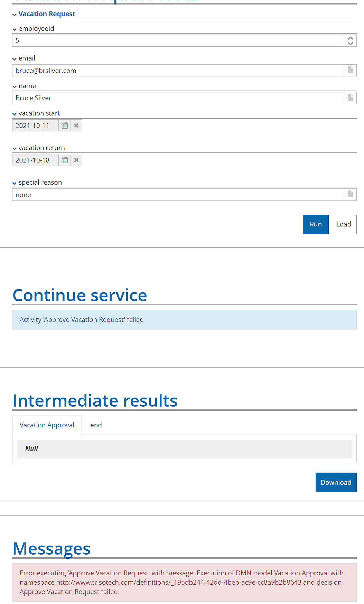Clear the vacation return date
This screenshot has height=604, width=364.
(x=76, y=160)
